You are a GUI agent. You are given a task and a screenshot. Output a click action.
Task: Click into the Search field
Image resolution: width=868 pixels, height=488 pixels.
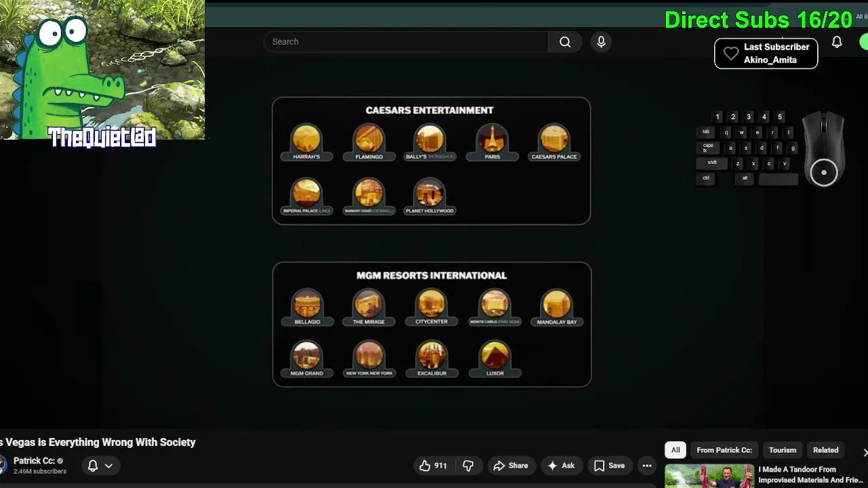click(406, 42)
